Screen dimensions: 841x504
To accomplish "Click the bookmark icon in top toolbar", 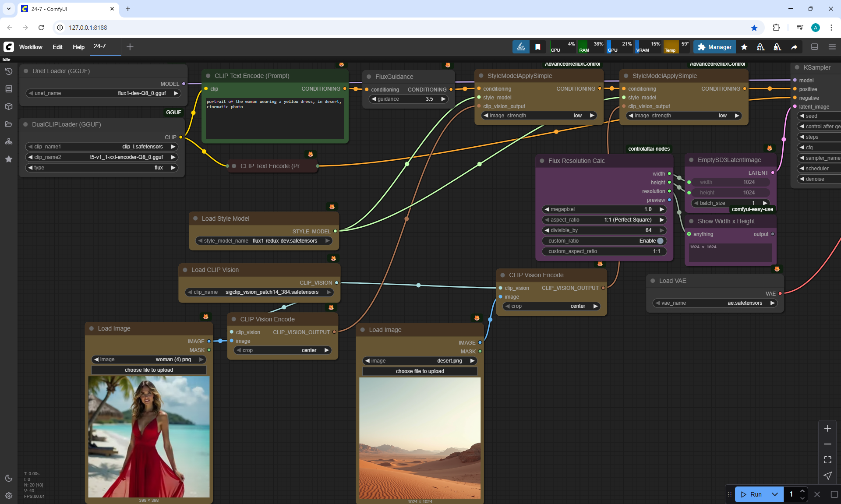I will 538,47.
